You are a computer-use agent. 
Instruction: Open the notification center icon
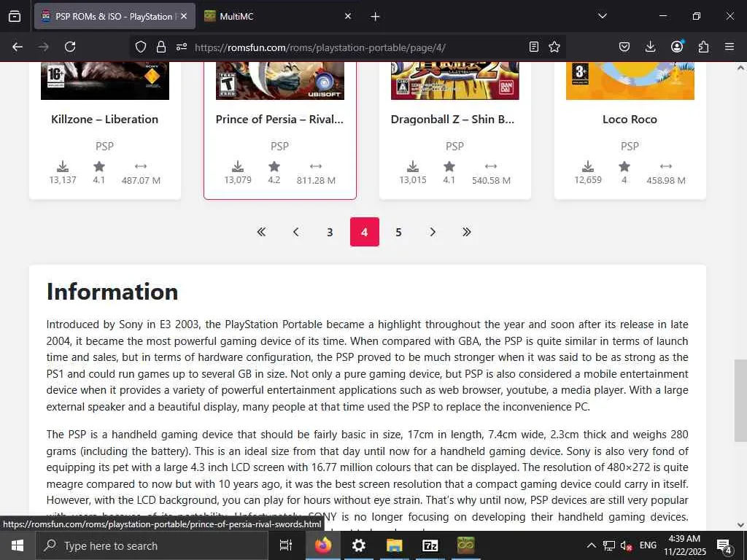coord(724,546)
